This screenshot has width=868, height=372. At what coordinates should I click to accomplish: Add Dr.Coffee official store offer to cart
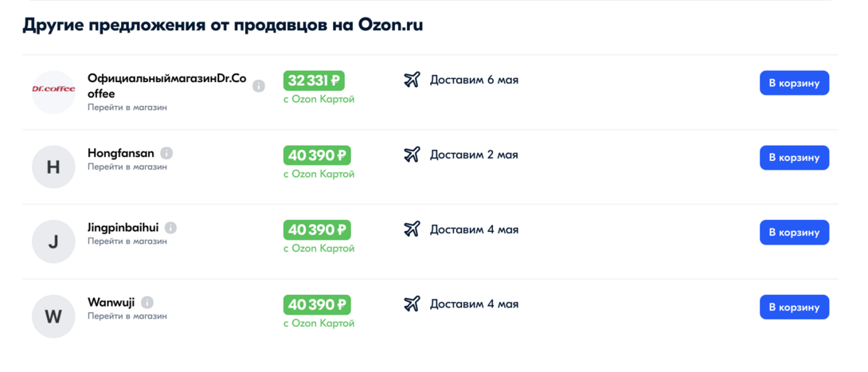[794, 83]
